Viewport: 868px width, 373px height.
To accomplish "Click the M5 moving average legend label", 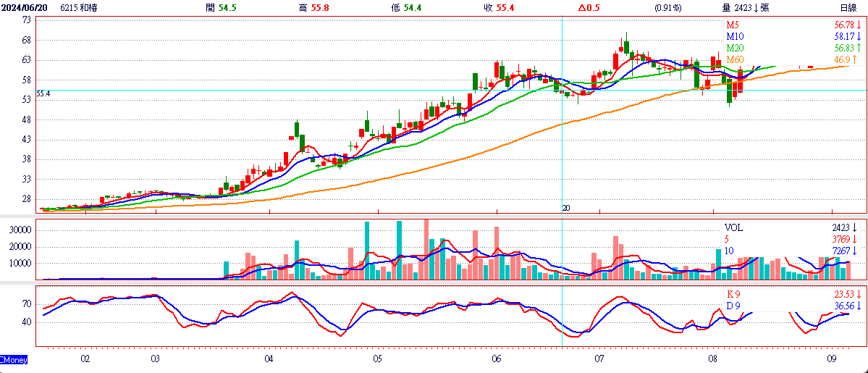I will [733, 25].
